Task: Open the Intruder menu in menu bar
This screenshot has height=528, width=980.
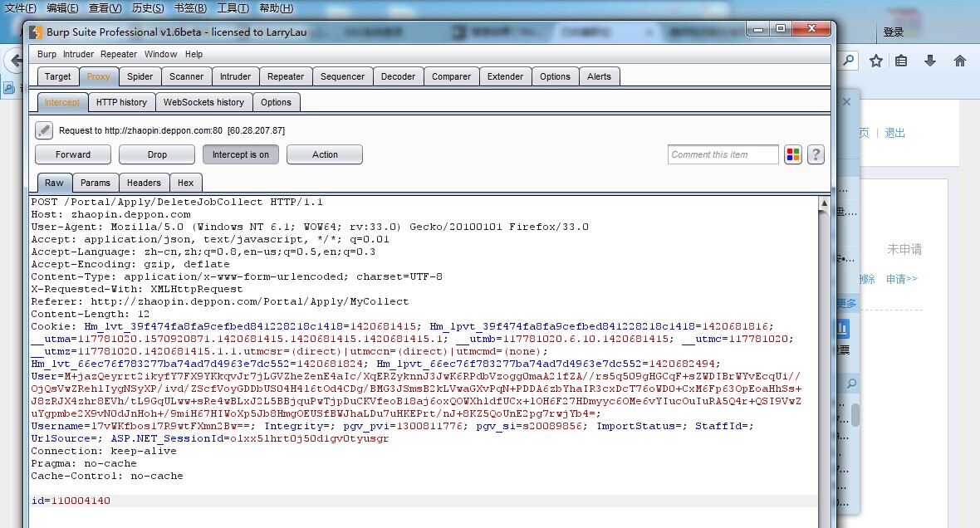Action: pyautogui.click(x=78, y=54)
